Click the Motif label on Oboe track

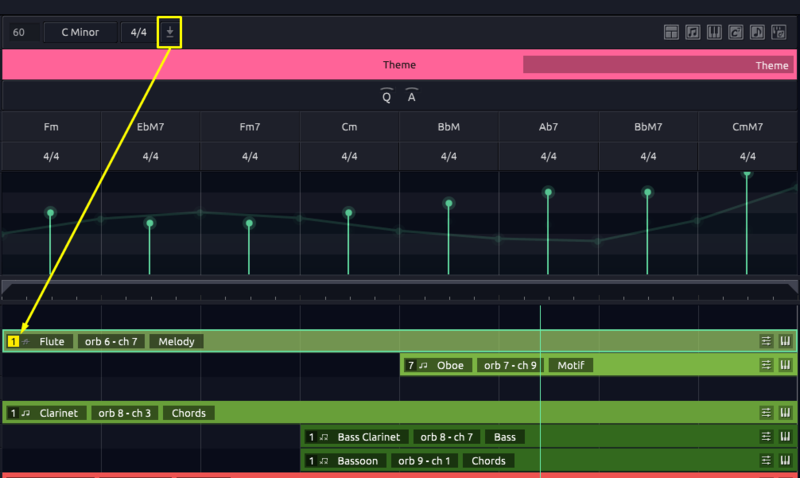point(570,365)
